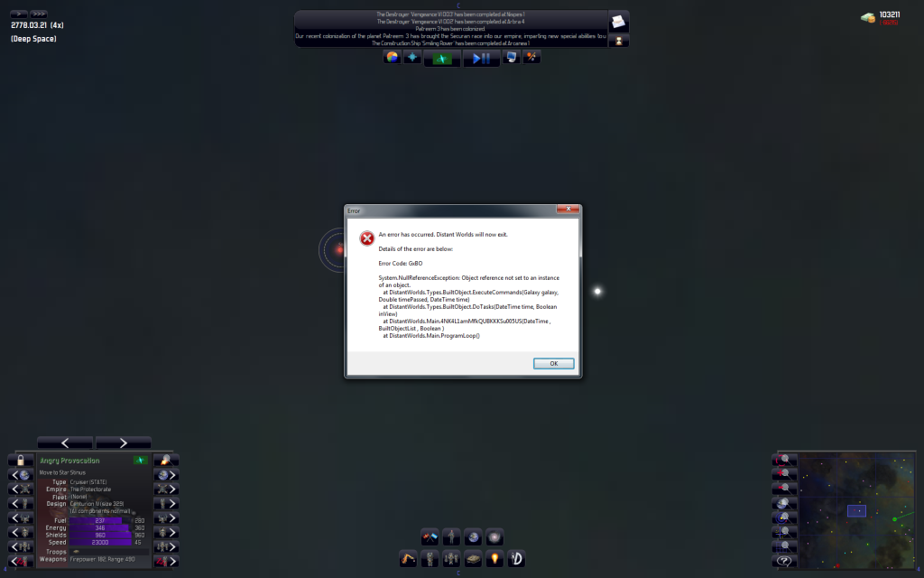Click the mission text Move to Star Stinus
Screen dimensions: 924x578
point(62,472)
